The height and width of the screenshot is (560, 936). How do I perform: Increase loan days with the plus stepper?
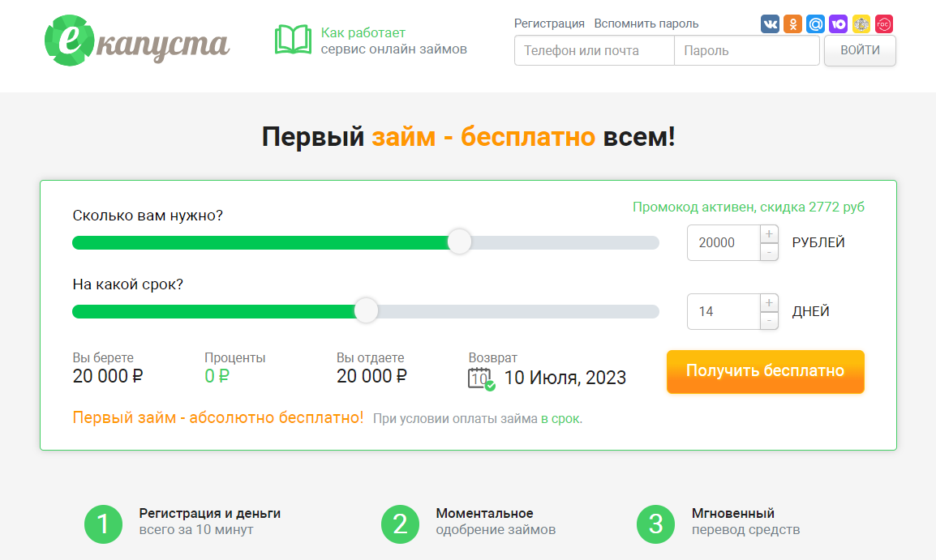[768, 303]
